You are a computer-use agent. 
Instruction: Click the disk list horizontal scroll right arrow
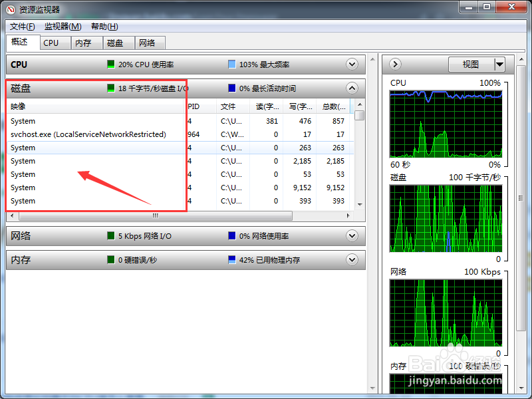[348, 215]
